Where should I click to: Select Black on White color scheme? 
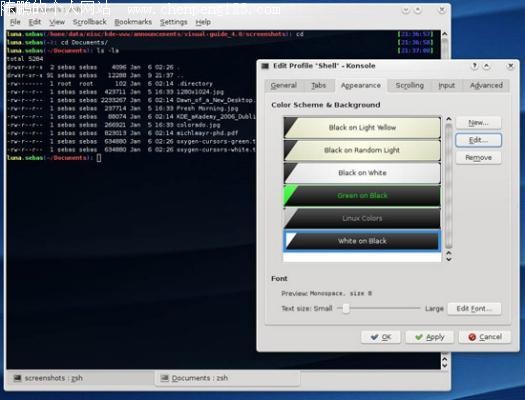click(x=362, y=173)
